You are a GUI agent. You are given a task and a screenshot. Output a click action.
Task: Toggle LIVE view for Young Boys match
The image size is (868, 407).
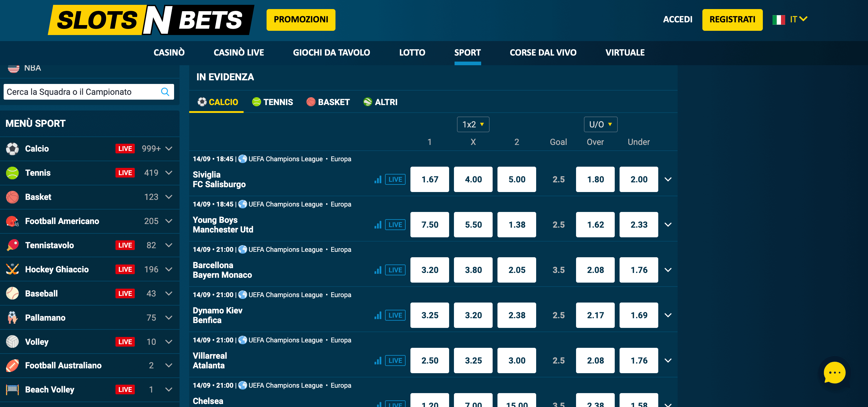(x=395, y=225)
